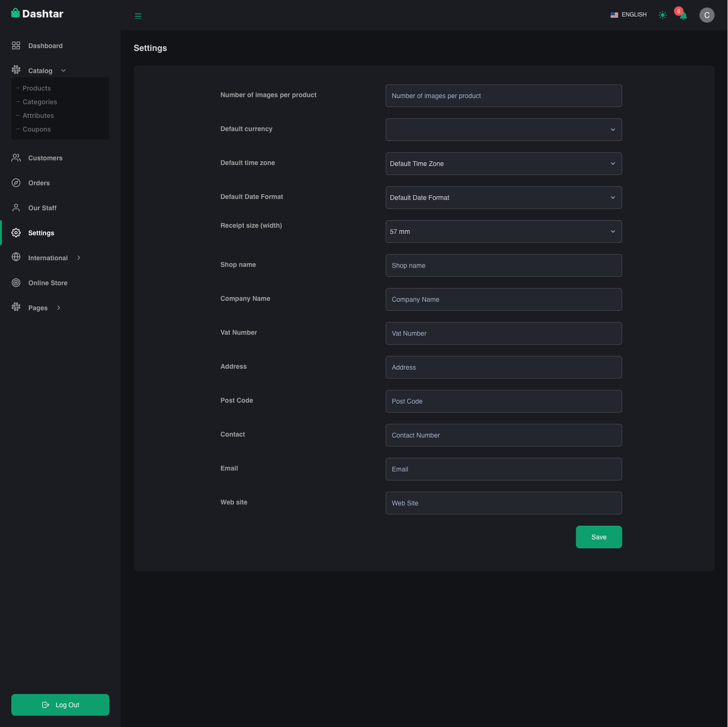Open the Default currency dropdown
Image resolution: width=728 pixels, height=727 pixels.
coord(503,130)
